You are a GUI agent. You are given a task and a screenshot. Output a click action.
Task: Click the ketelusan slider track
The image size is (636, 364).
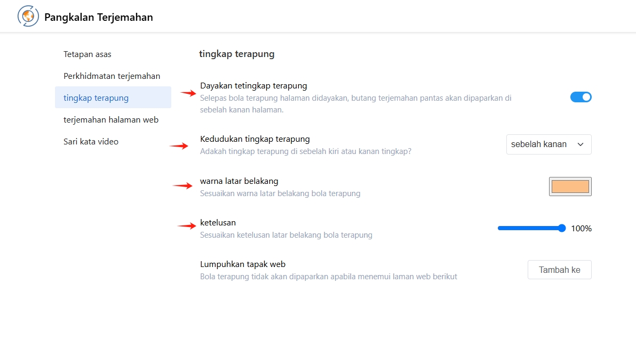pyautogui.click(x=531, y=228)
